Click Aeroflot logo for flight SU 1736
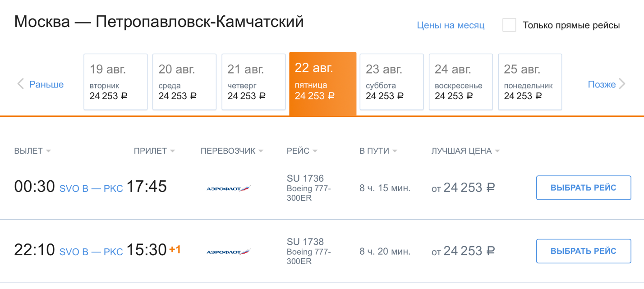644x289 pixels. coord(228,188)
